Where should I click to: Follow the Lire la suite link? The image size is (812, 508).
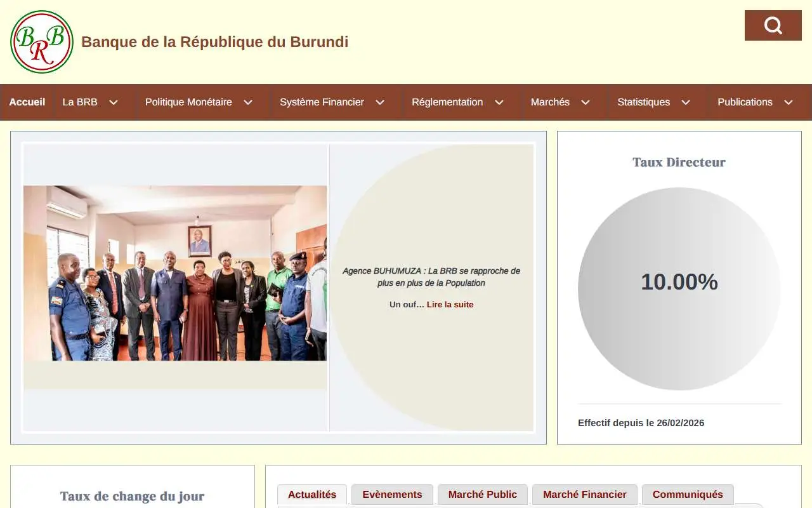(x=450, y=305)
